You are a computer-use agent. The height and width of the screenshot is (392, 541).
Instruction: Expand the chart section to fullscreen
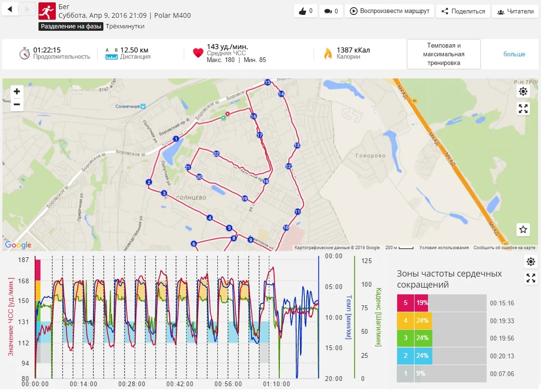(x=530, y=278)
